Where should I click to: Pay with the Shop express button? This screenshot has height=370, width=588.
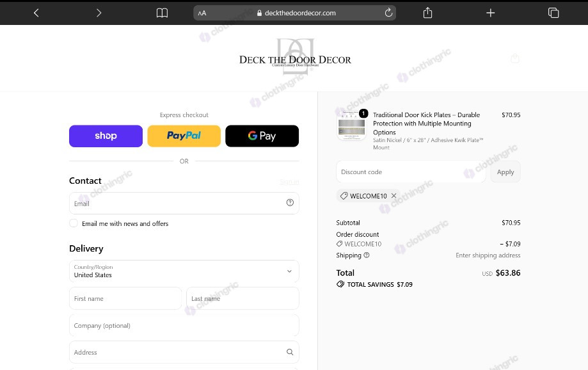click(106, 136)
